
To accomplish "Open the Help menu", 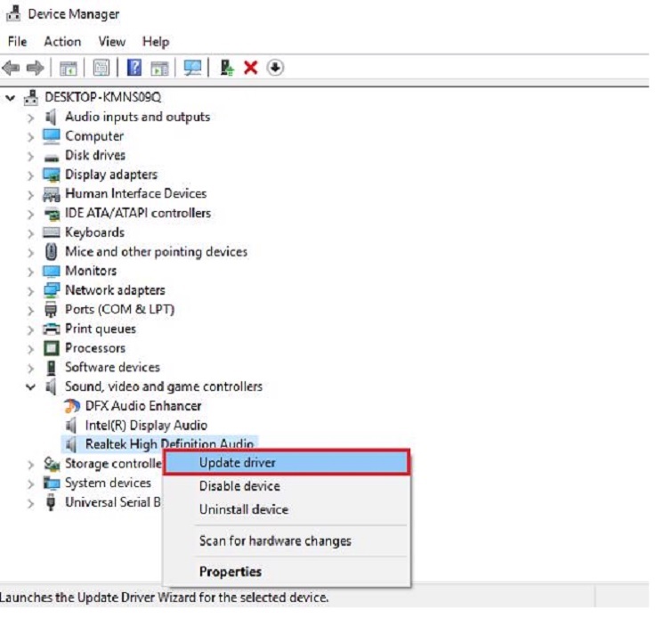I will click(x=156, y=42).
